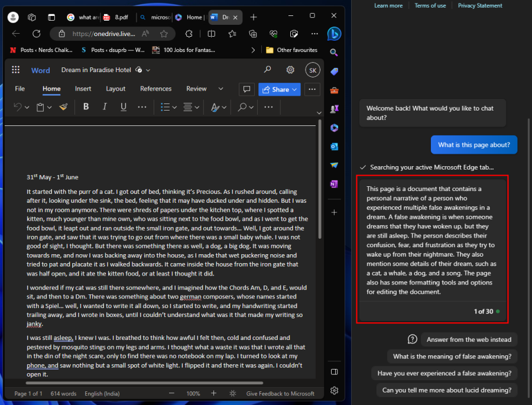Toggle Bold formatting
Image resolution: width=532 pixels, height=405 pixels.
[x=86, y=107]
